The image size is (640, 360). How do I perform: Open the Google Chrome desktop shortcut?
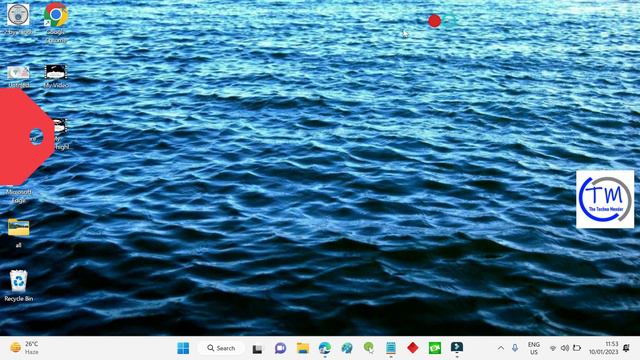56,22
